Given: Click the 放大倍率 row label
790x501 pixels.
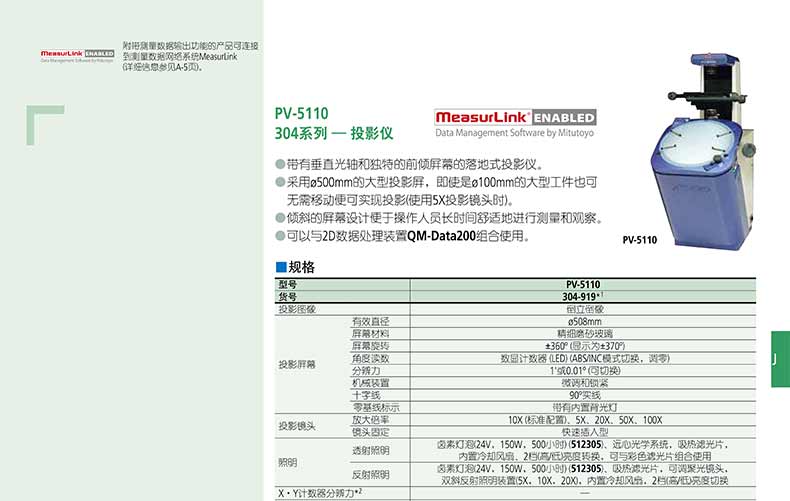Looking at the screenshot, I should coord(367,420).
